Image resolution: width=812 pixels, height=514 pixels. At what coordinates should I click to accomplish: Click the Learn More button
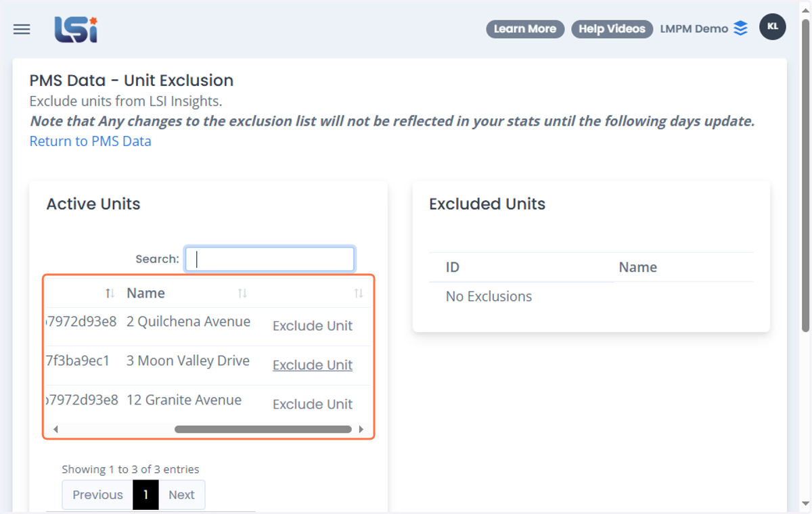coord(525,29)
